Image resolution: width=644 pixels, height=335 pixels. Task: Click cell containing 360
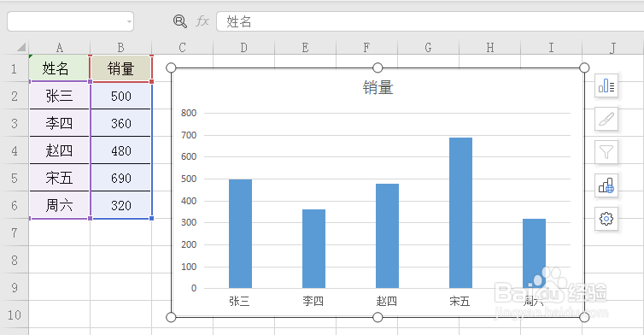(120, 123)
